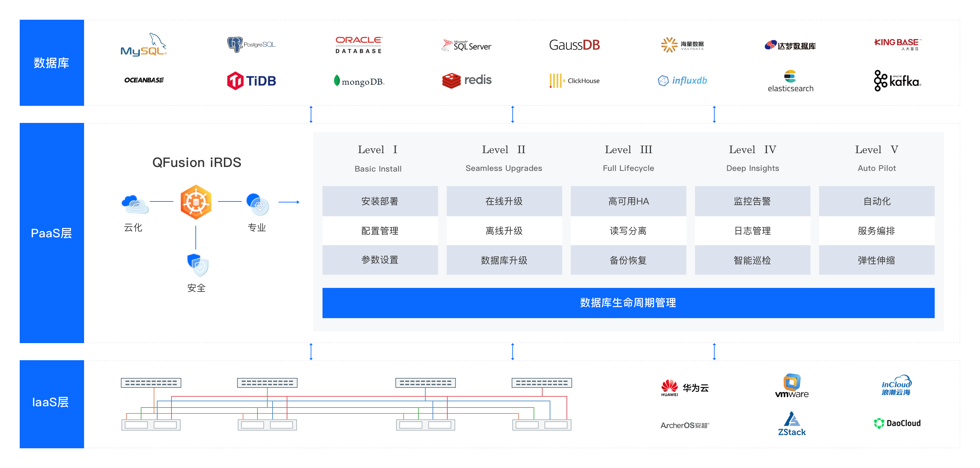Click the Level II Seamless Upgrades heading
This screenshot has width=980, height=468.
pyautogui.click(x=504, y=158)
